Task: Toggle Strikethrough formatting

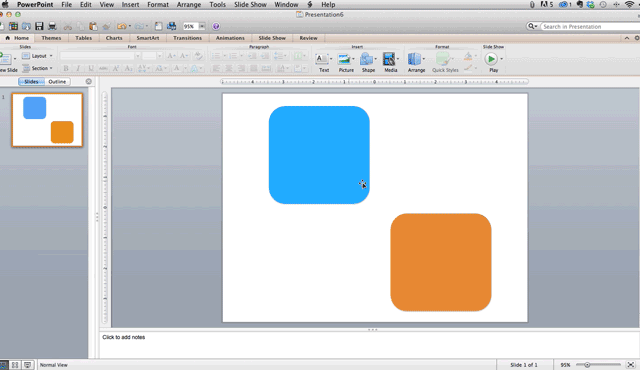Action: point(103,68)
